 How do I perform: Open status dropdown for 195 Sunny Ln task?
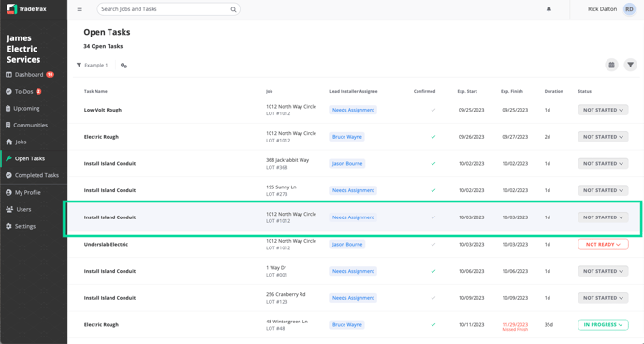coord(603,190)
